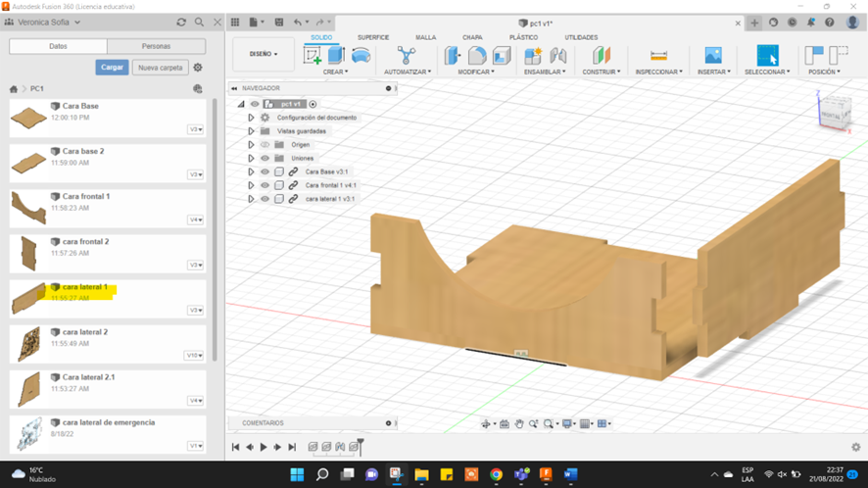The height and width of the screenshot is (488, 868).
Task: Play the timeline
Action: [x=264, y=447]
